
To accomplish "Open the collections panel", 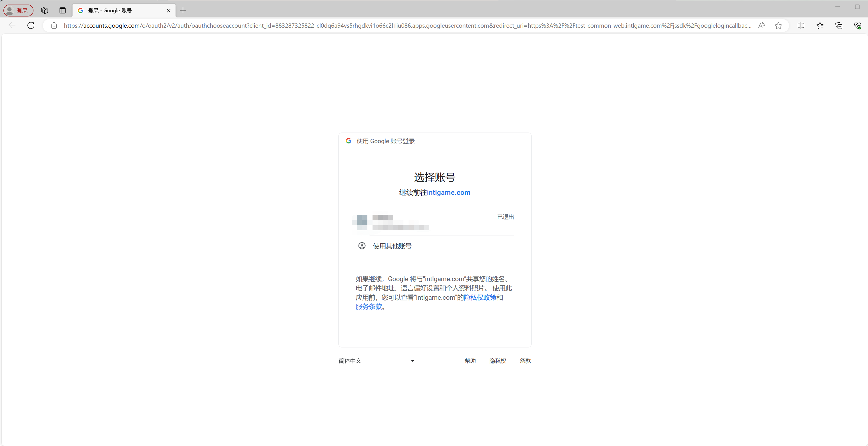I will [x=839, y=25].
